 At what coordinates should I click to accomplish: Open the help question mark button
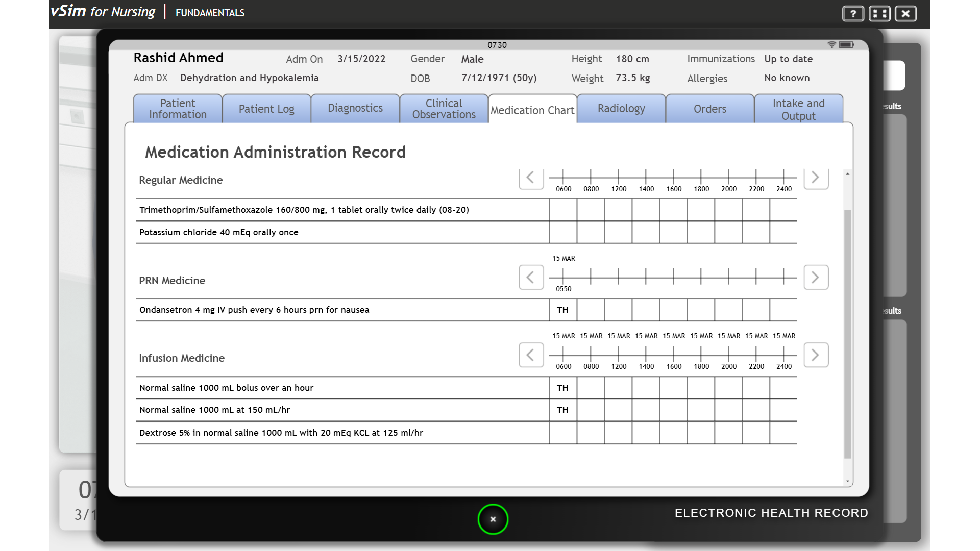pyautogui.click(x=853, y=14)
